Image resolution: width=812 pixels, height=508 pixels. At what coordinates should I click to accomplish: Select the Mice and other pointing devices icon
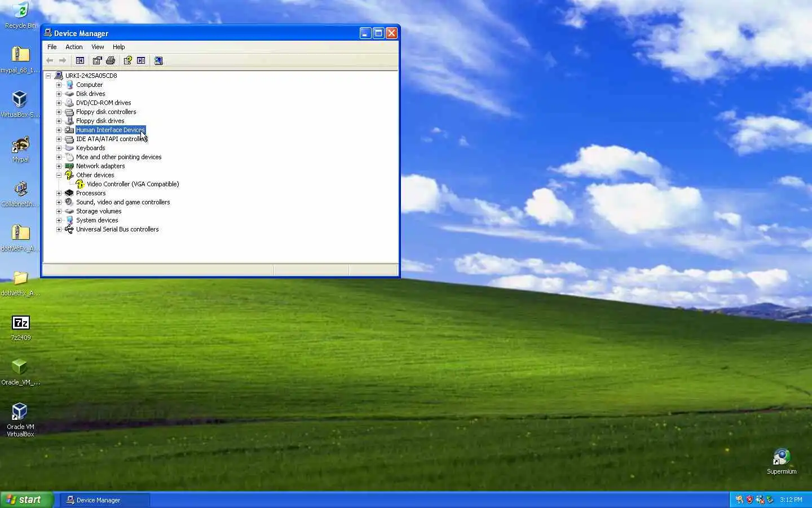[69, 157]
